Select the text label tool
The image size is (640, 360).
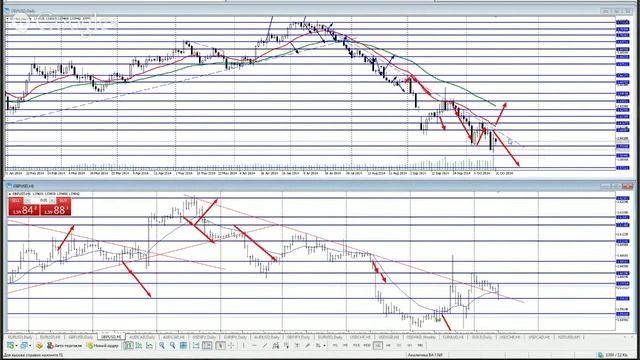(x=307, y=346)
